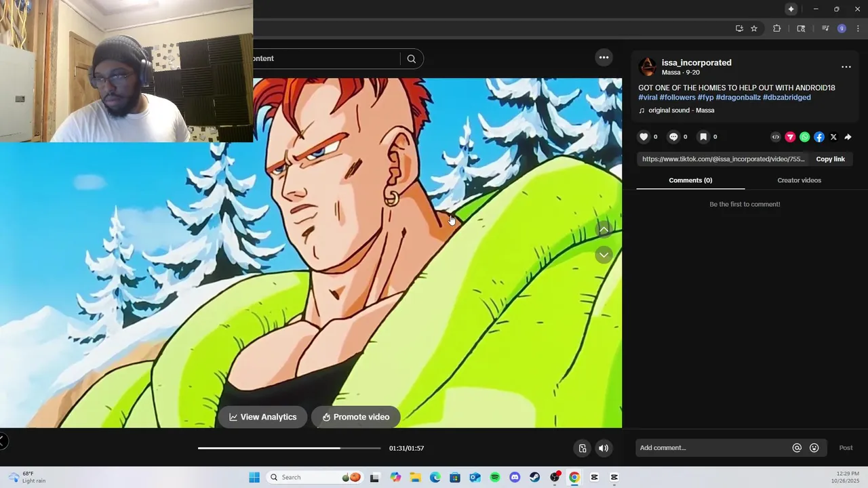
Task: Open the Windows Start menu
Action: [254, 477]
